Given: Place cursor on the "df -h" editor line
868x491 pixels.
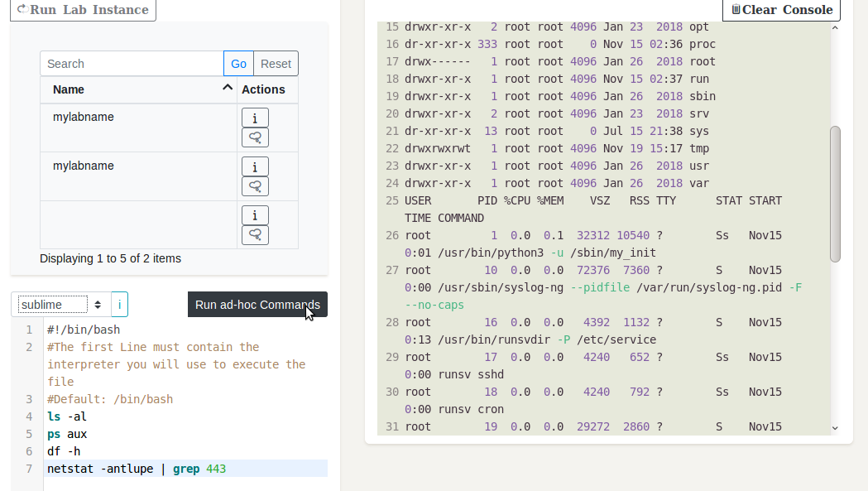Looking at the screenshot, I should click(x=64, y=451).
